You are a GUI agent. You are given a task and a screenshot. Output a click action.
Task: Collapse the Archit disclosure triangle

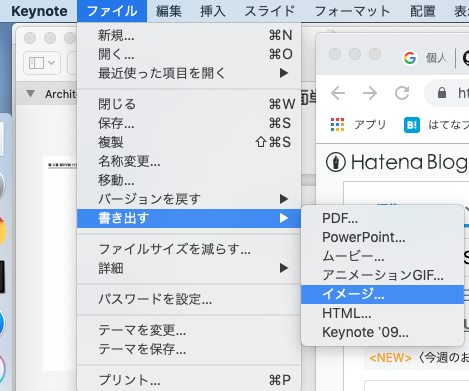30,94
